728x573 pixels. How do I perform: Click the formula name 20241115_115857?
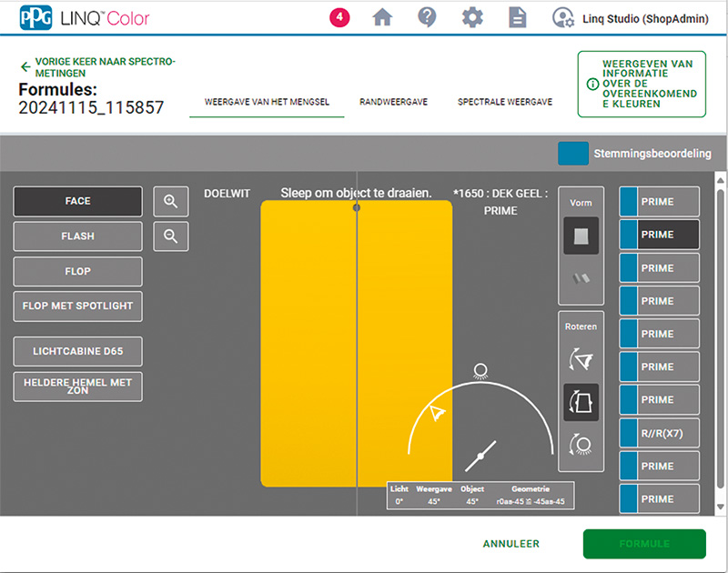pos(91,107)
